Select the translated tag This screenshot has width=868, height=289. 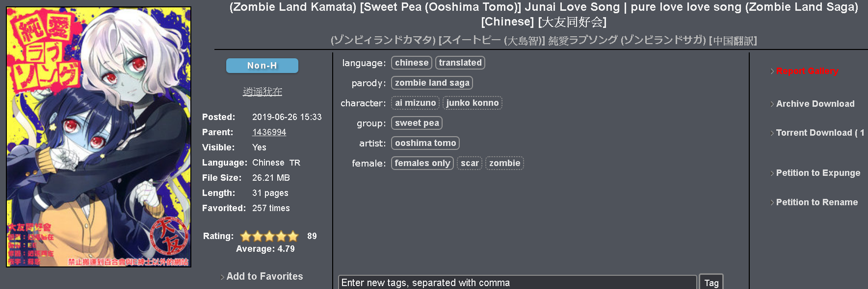pos(460,63)
